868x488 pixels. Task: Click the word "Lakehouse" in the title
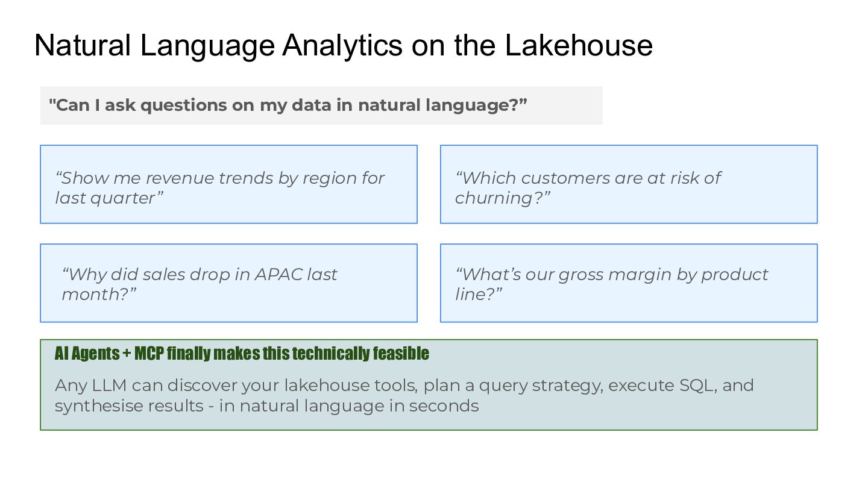pos(579,46)
